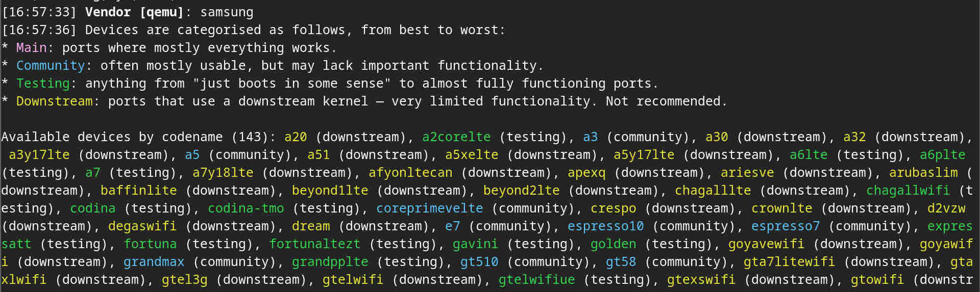Click the 'chagallwifi' codename

click(x=908, y=191)
